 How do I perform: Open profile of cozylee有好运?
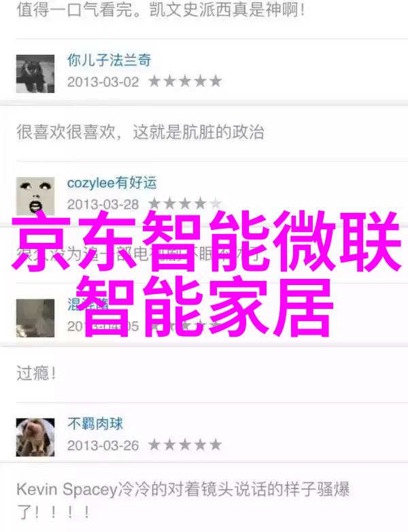point(112,183)
